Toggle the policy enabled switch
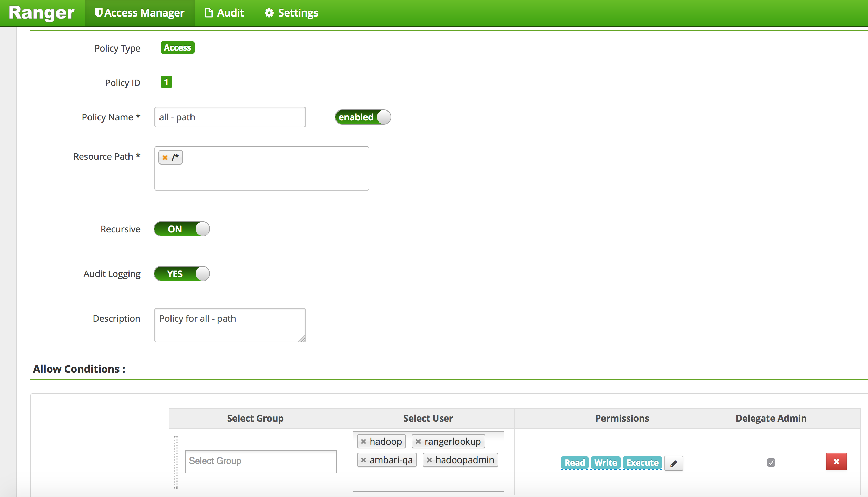Viewport: 868px width, 497px height. 363,117
